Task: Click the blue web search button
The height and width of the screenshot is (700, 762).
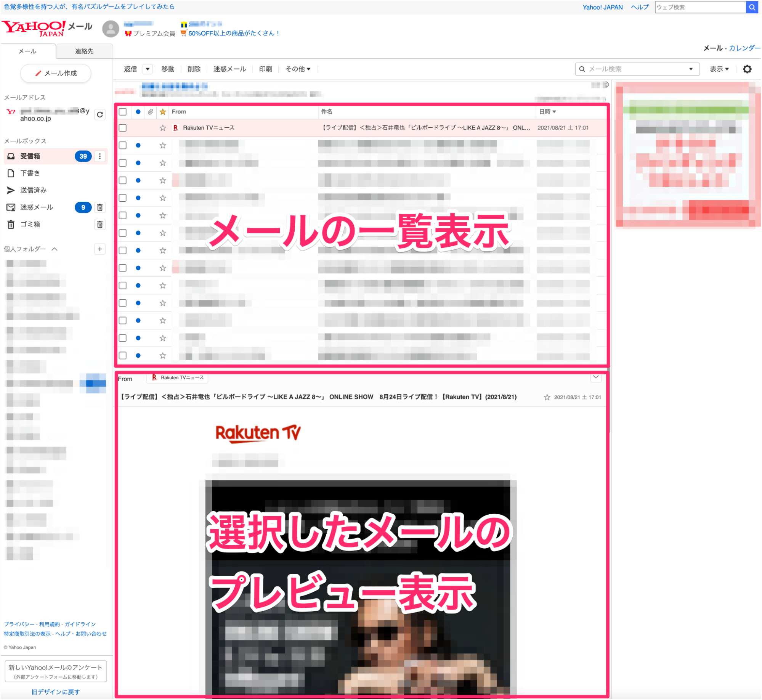Action: (752, 7)
